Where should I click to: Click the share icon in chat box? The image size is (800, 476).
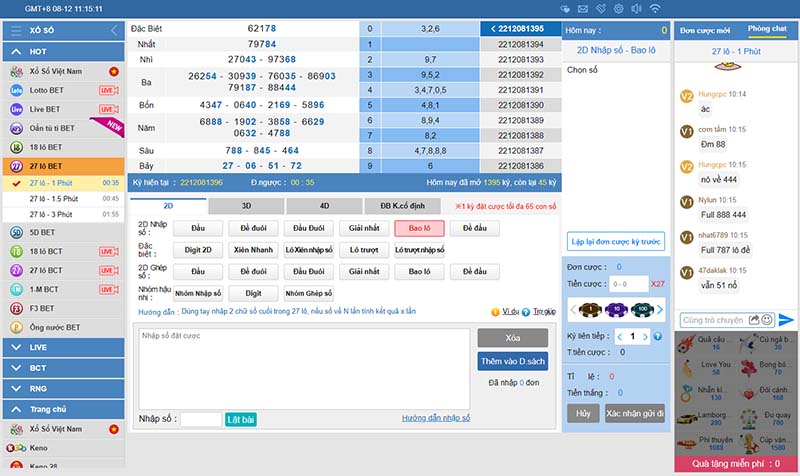pos(754,320)
